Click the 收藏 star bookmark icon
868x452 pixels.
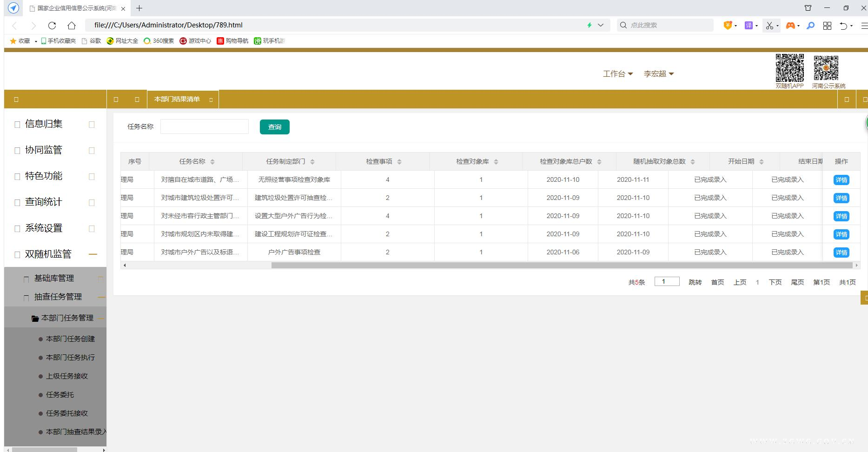click(x=13, y=41)
